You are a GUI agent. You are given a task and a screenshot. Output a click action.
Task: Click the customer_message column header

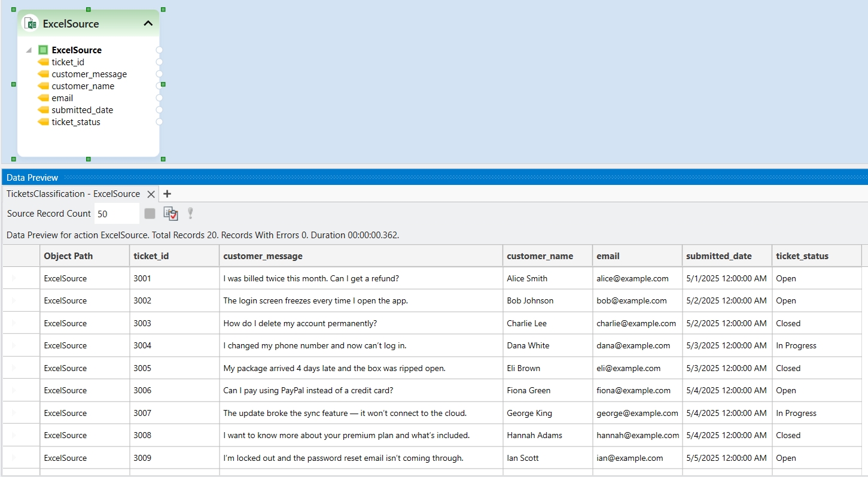coord(263,256)
